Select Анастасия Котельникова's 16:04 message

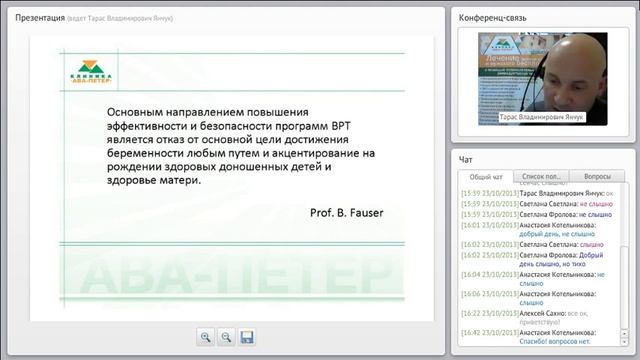pyautogui.click(x=540, y=279)
